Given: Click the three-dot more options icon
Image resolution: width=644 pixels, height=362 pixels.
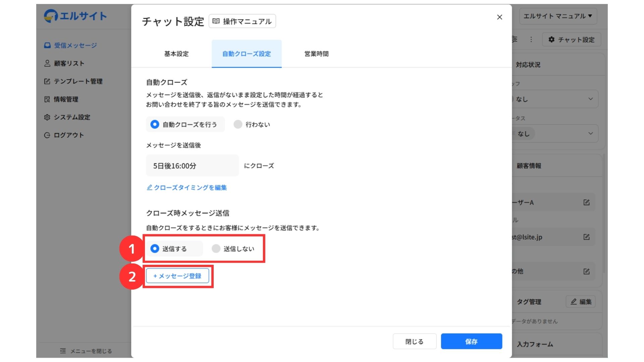Looking at the screenshot, I should (531, 40).
